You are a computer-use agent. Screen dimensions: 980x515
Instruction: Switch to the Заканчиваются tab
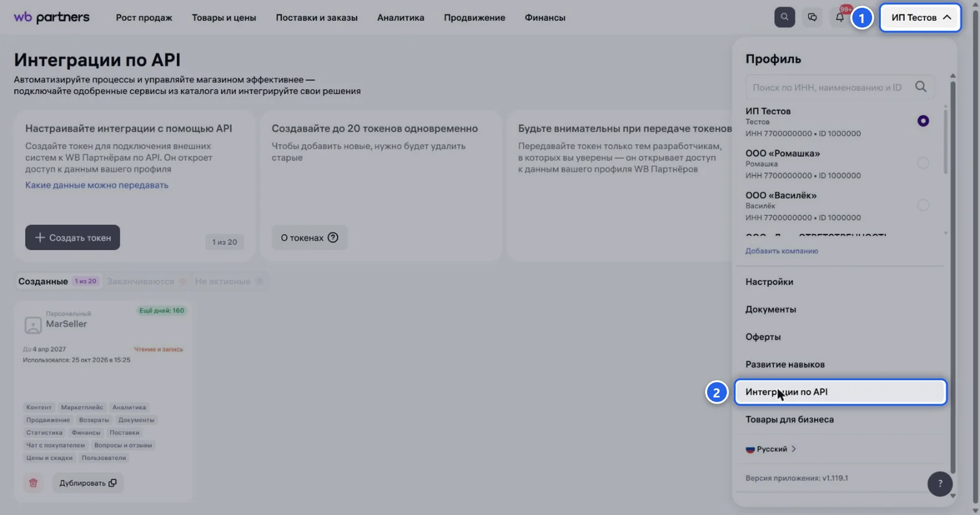coord(146,281)
